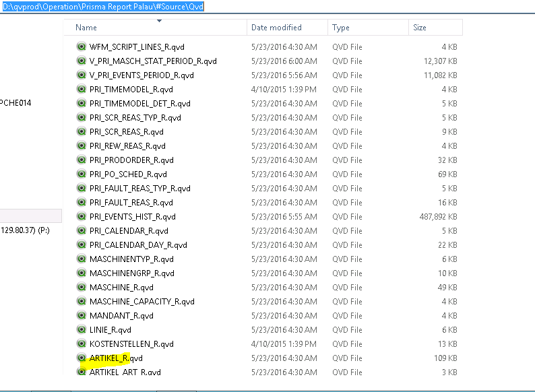Click the PRI_SCR_REAS_R.qvd file icon
The width and height of the screenshot is (535, 392).
(82, 131)
